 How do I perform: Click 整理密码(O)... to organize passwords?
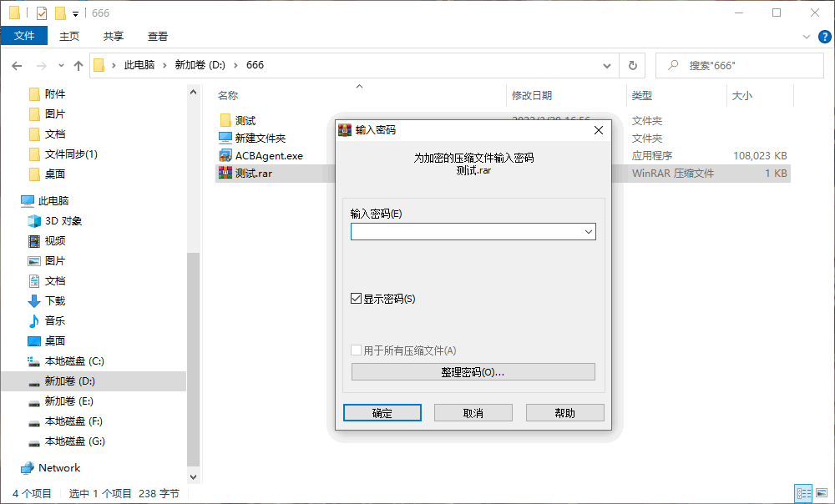473,371
